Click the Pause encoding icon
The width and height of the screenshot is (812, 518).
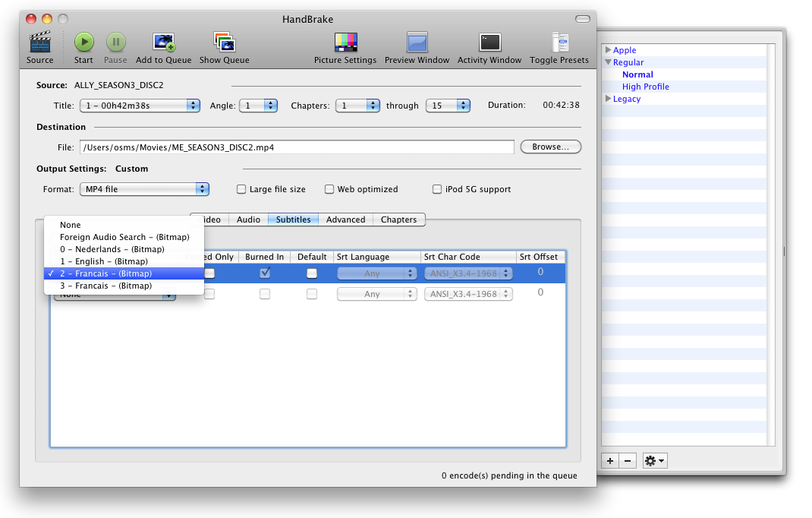point(115,43)
